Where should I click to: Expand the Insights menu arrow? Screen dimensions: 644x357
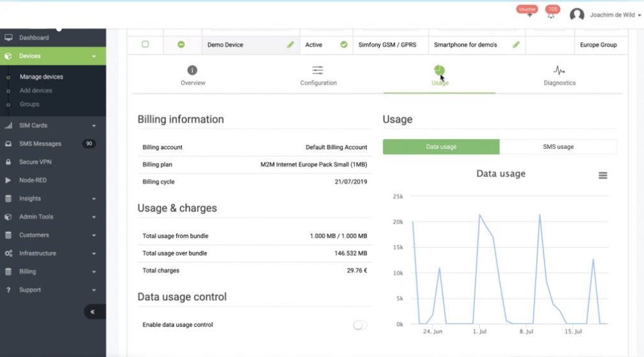(x=94, y=199)
